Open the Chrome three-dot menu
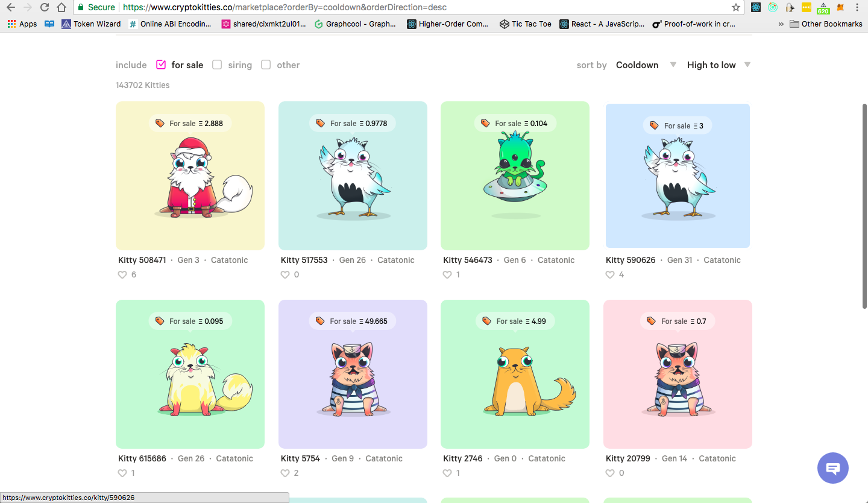Screen dimensions: 868x503 (x=857, y=7)
